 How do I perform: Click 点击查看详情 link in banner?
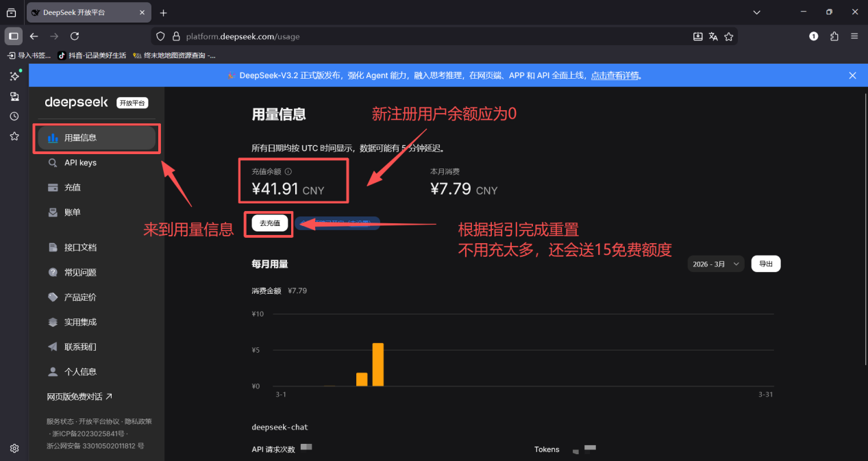[617, 75]
